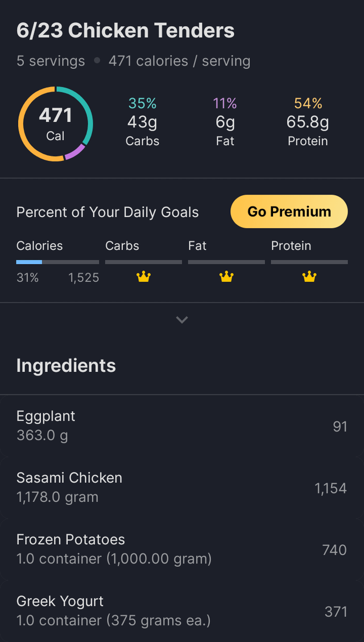The image size is (364, 642).
Task: Select the Frozen Potatoes ingredient row
Action: coord(182,549)
